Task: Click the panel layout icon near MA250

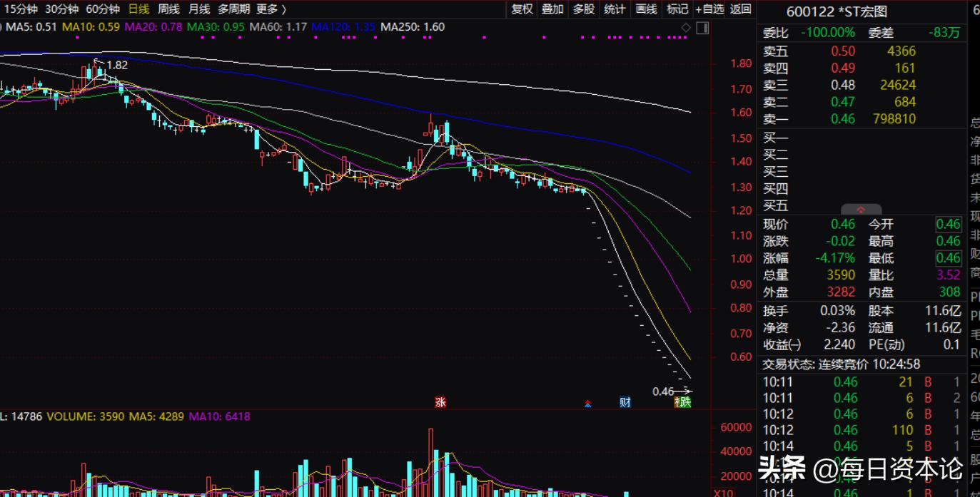Action: [x=702, y=28]
